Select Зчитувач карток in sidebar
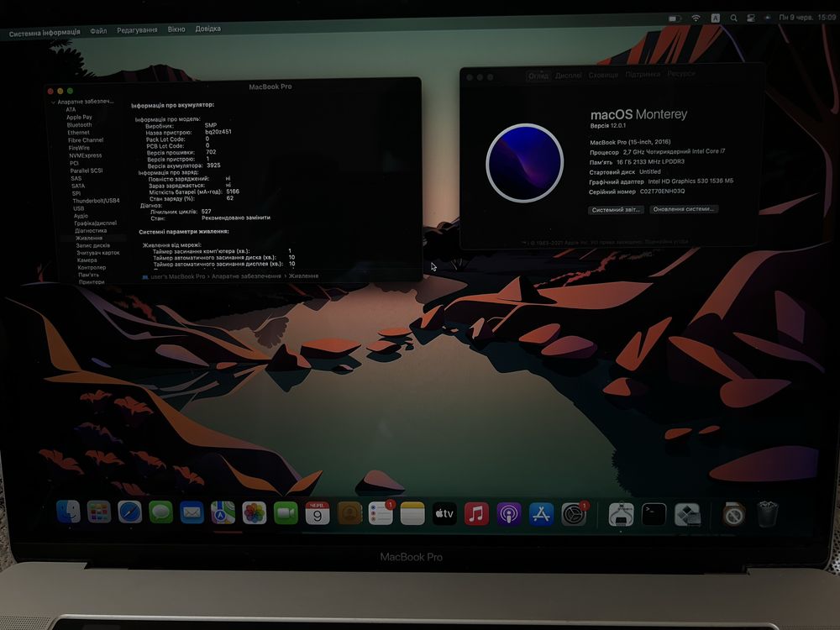 98,252
